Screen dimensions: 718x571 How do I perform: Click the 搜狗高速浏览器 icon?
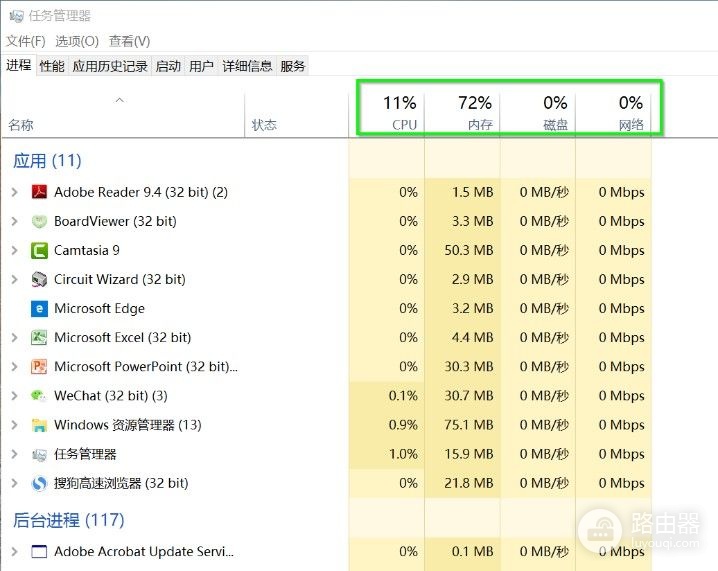click(39, 483)
